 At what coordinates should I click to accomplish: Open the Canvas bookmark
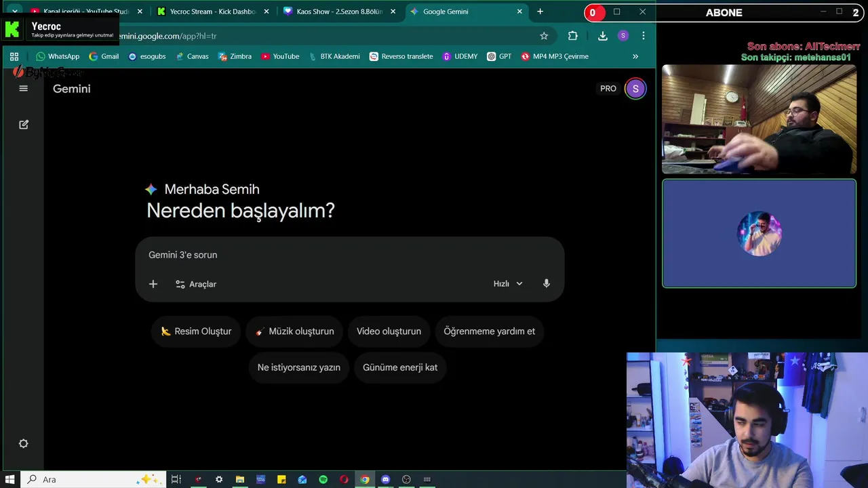(x=192, y=56)
